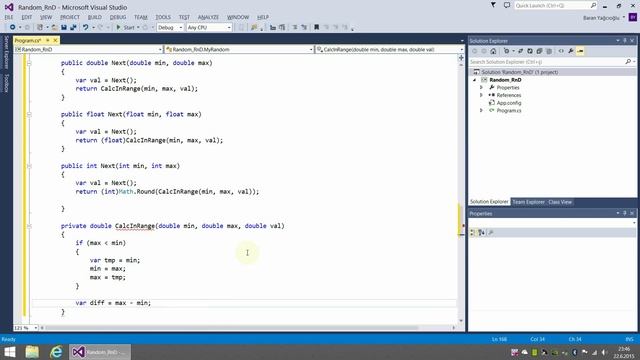This screenshot has height=360, width=640.
Task: Select the Solution 'Random_RnD' root node
Action: click(x=519, y=72)
